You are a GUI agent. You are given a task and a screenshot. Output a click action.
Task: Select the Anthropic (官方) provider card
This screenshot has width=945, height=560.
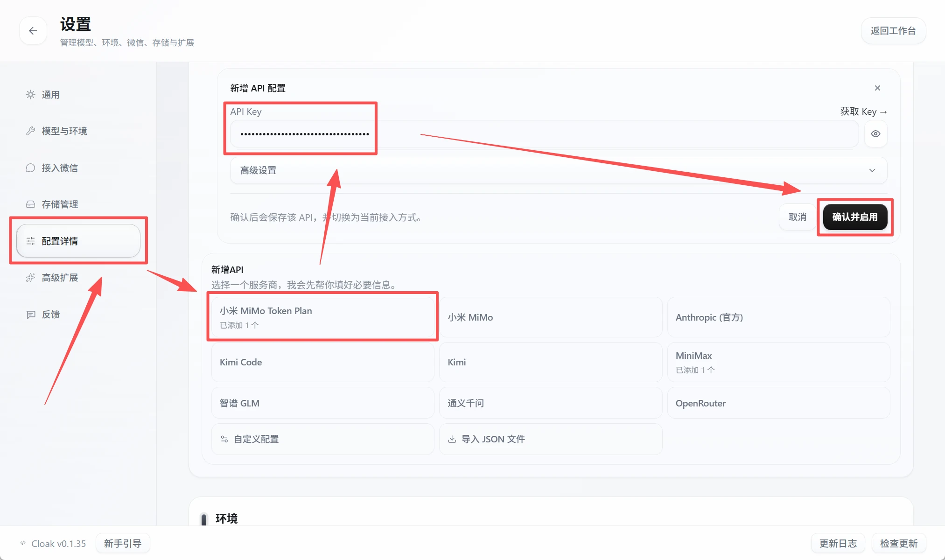[778, 317]
